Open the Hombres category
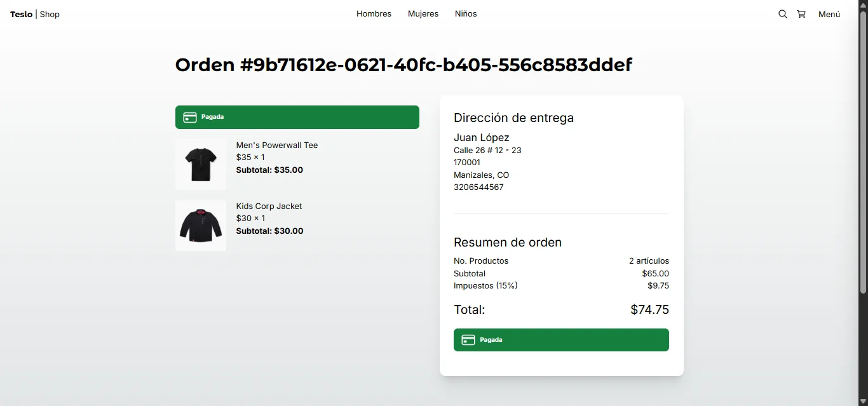Viewport: 868px width, 406px height. coord(374,14)
